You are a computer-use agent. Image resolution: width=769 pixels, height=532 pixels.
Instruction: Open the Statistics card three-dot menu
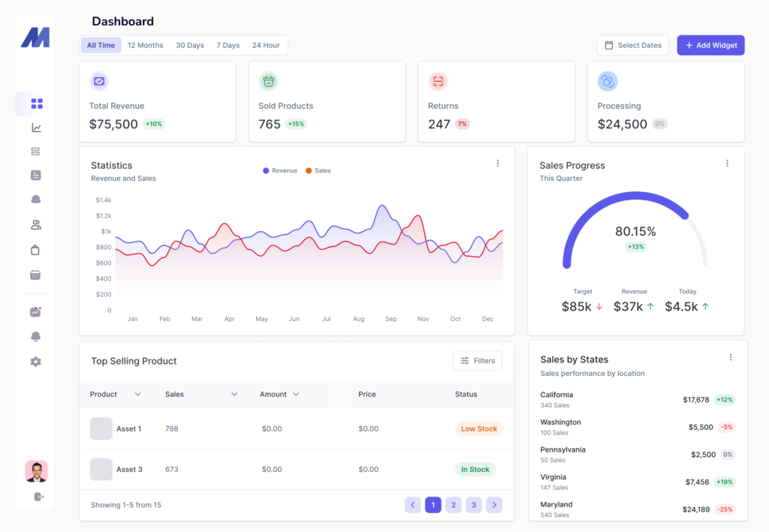[x=497, y=164]
